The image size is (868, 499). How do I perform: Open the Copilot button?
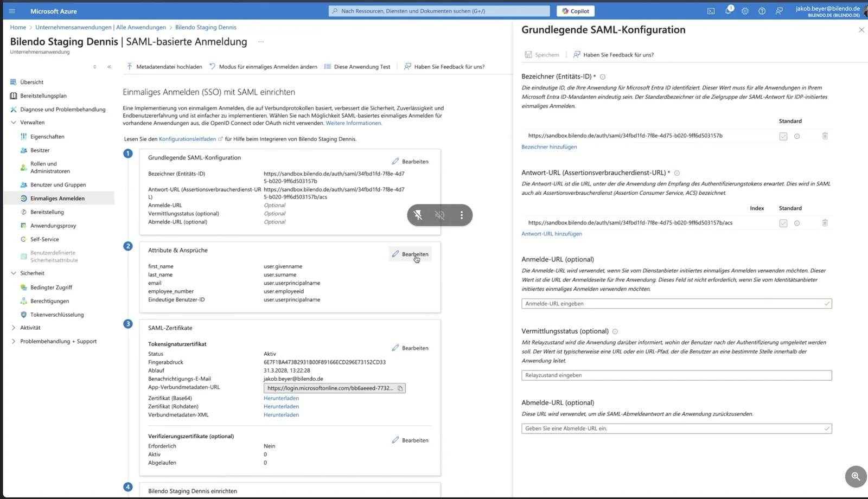pyautogui.click(x=576, y=11)
